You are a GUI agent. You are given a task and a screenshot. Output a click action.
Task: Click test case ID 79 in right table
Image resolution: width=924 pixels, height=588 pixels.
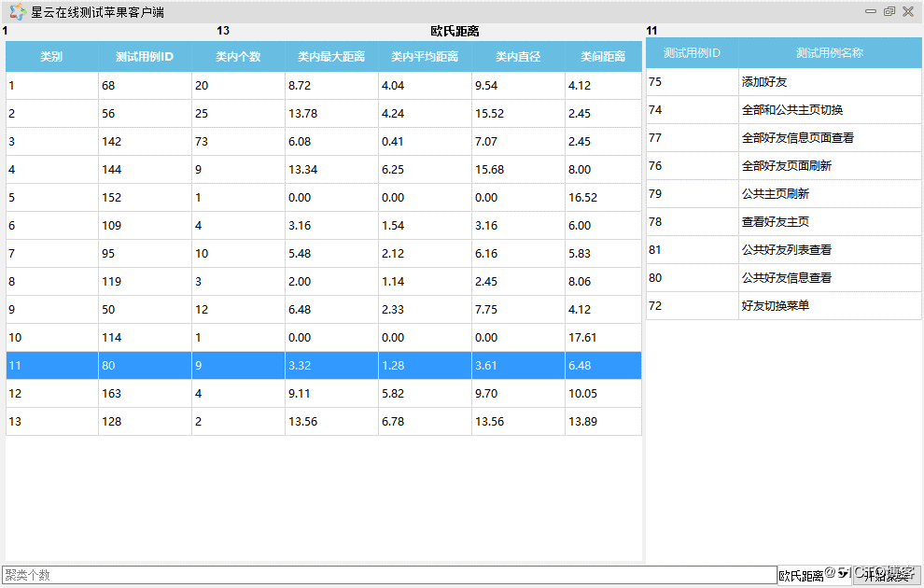coord(692,194)
